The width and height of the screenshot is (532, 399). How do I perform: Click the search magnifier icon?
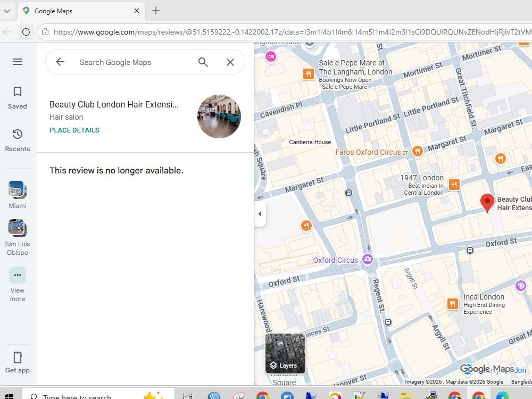coord(203,62)
